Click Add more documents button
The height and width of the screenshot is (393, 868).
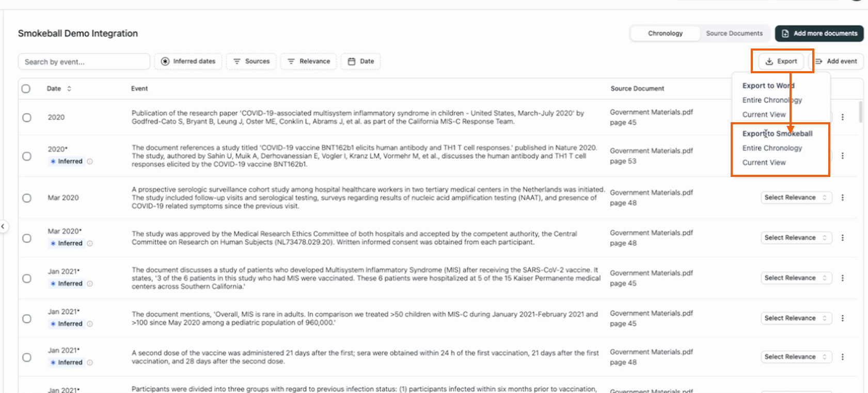point(819,34)
